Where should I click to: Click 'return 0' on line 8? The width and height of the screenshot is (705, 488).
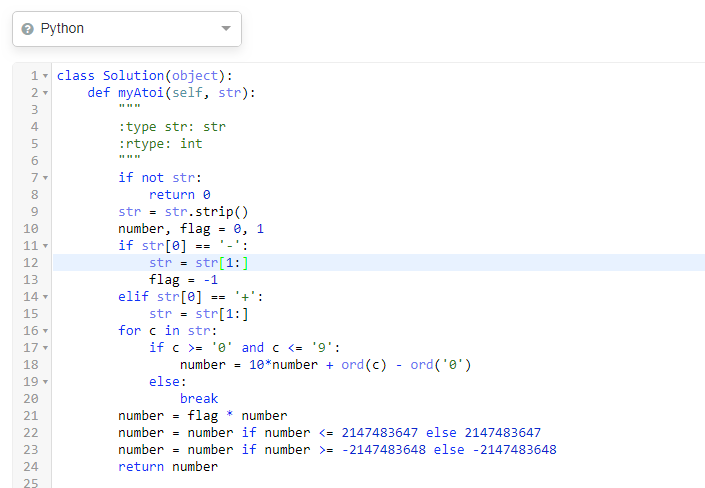179,195
